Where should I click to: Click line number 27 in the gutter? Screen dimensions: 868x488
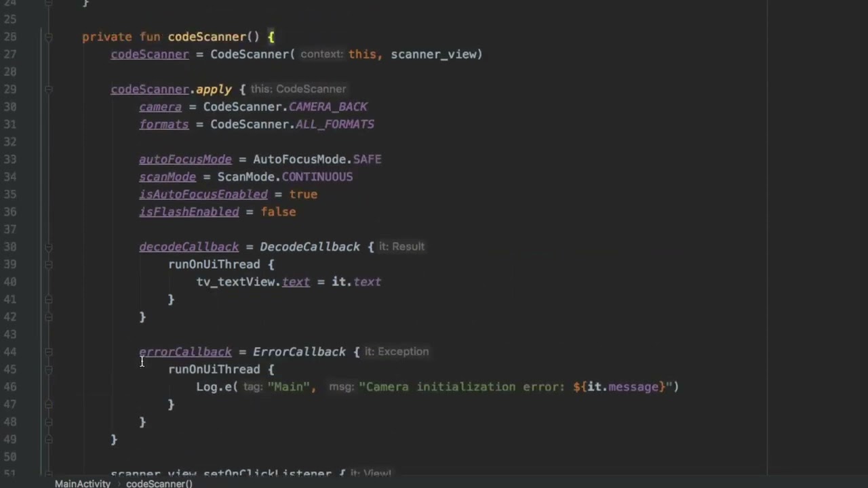9,54
